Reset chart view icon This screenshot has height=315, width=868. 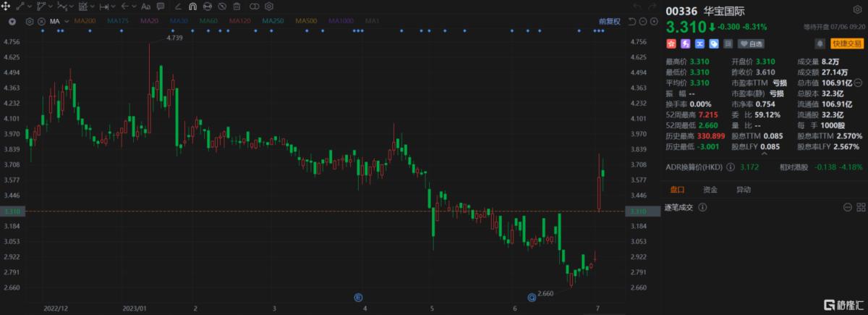click(x=631, y=22)
